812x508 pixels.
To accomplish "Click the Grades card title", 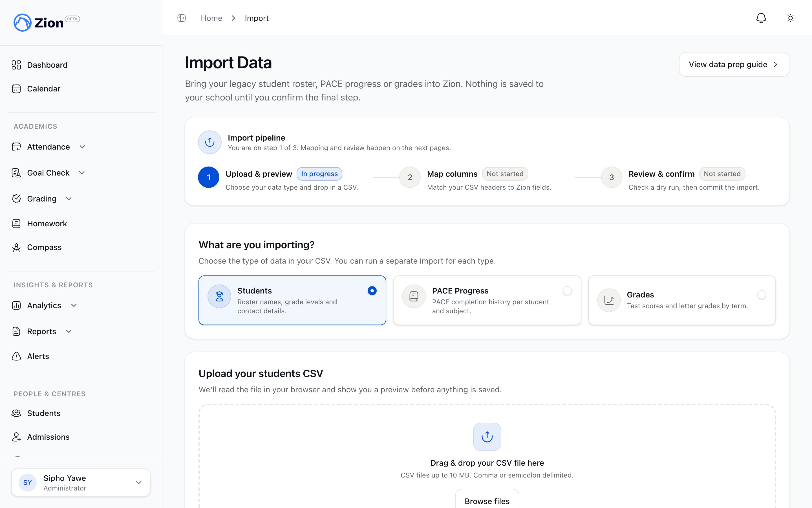I will click(640, 295).
